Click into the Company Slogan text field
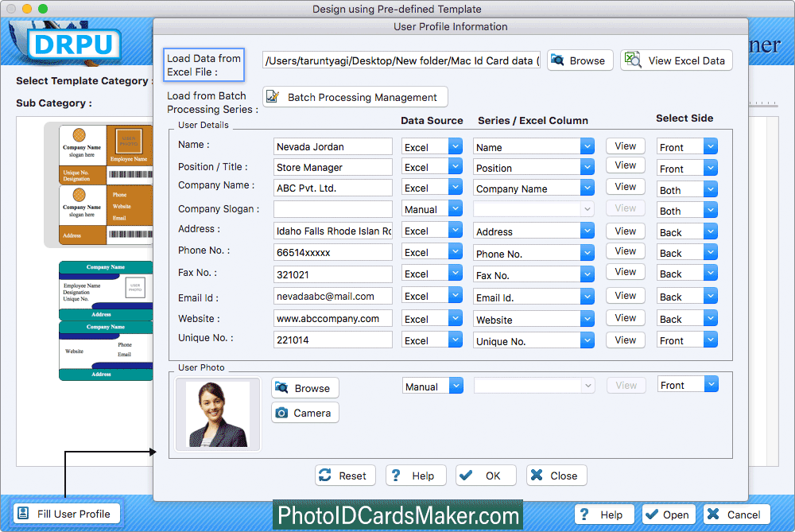This screenshot has width=795, height=532. 332,209
